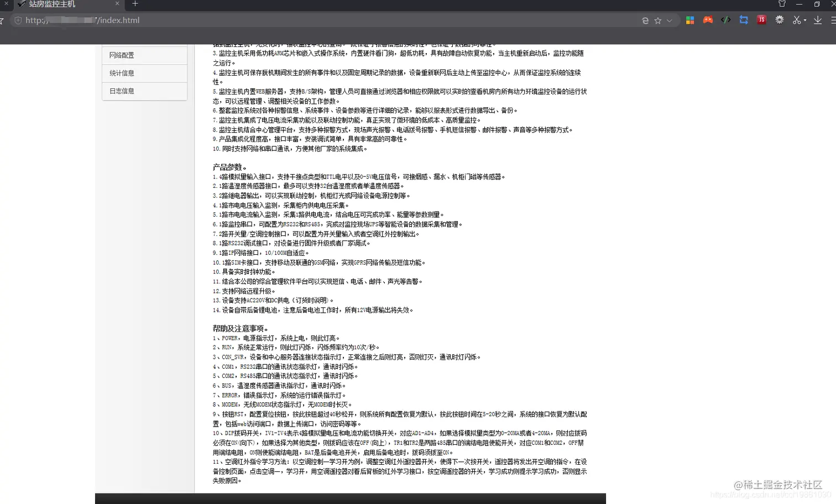Click the 帮助及注意事项 section heading
The width and height of the screenshot is (836, 504).
point(241,328)
